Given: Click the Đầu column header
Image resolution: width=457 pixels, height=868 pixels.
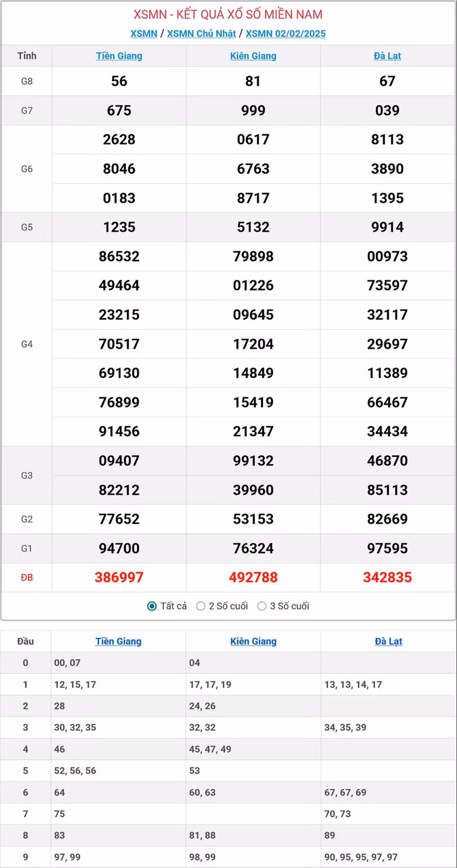Looking at the screenshot, I should point(25,641).
